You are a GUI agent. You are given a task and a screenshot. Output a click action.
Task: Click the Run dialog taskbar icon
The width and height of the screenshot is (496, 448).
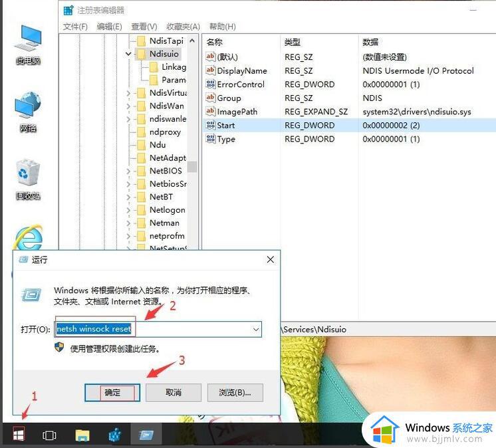(x=146, y=435)
